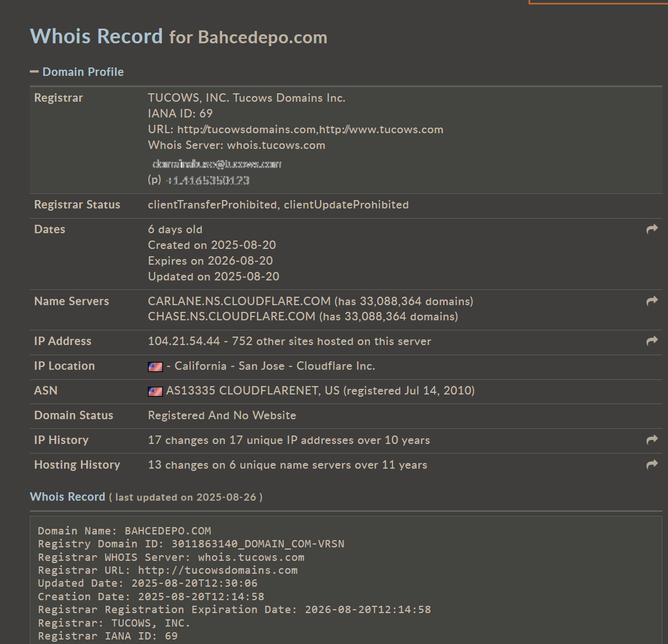Click 'Registered And No Website' status
Image resolution: width=668 pixels, height=644 pixels.
pyautogui.click(x=222, y=415)
